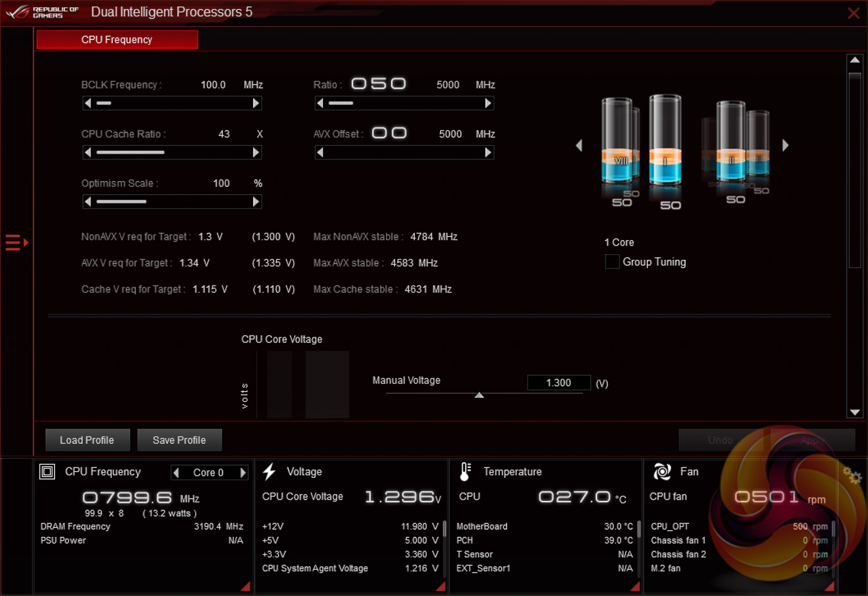The width and height of the screenshot is (868, 596).
Task: Click the Voltage lightning bolt icon
Action: (269, 472)
